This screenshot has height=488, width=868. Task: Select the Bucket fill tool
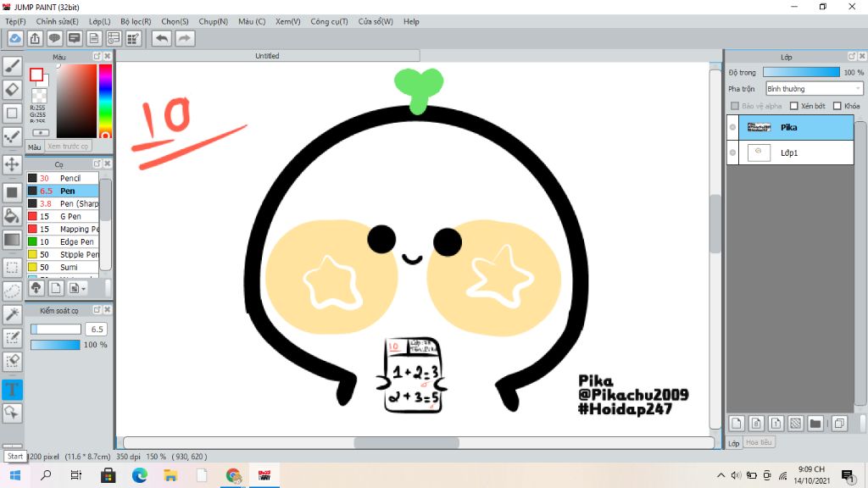[x=12, y=216]
